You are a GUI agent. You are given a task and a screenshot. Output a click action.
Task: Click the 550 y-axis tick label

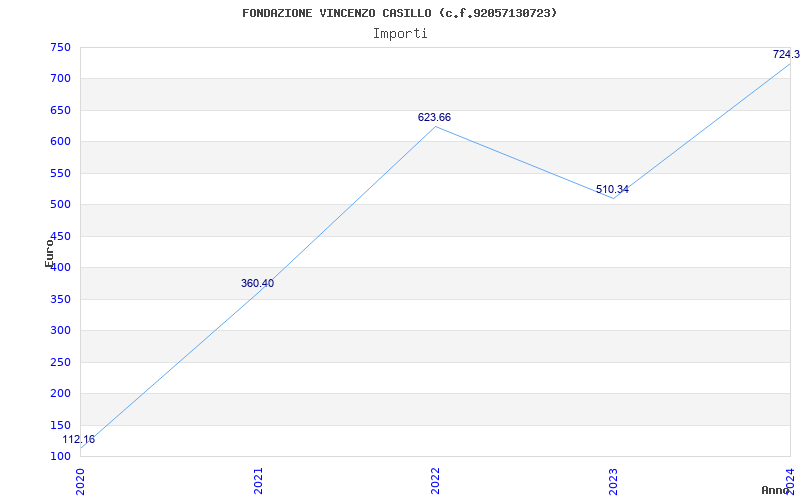click(60, 173)
